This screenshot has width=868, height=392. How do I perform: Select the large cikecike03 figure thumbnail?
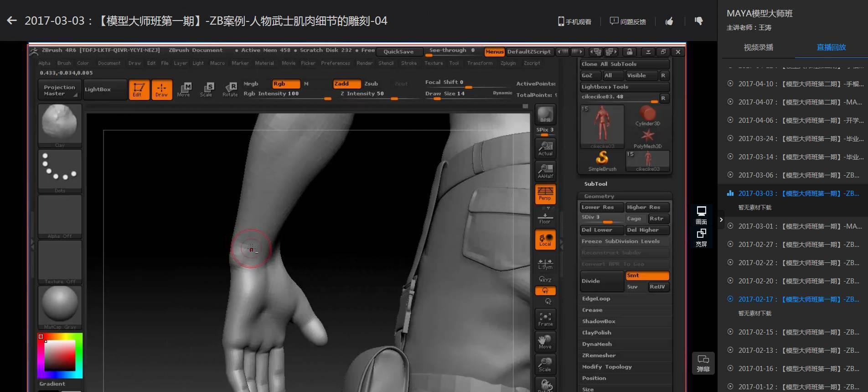(x=602, y=127)
